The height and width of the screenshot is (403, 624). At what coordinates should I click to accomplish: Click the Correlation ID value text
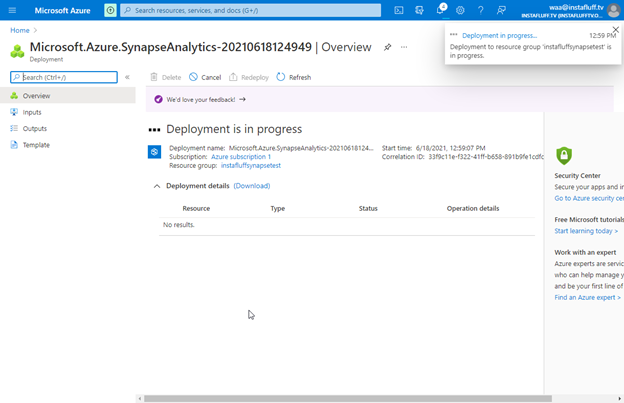pos(486,157)
